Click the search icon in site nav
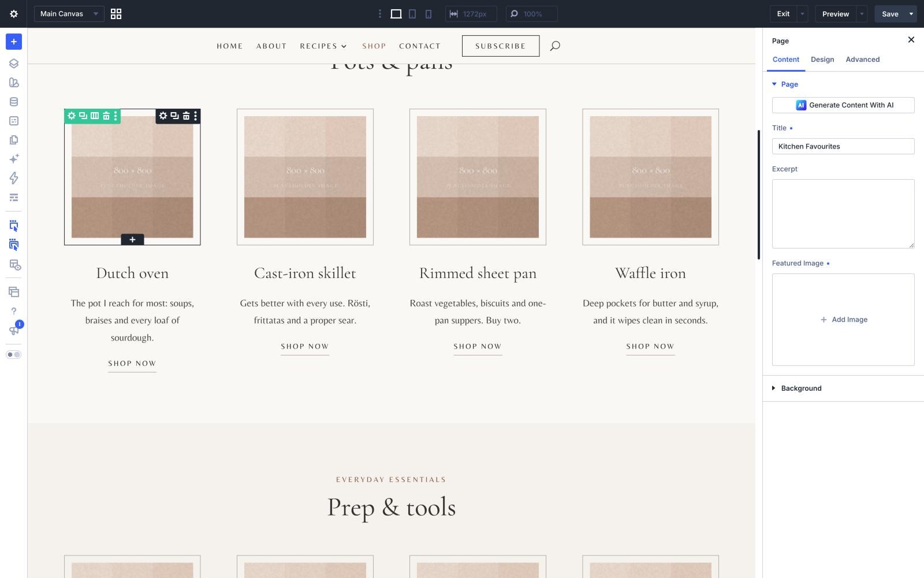The height and width of the screenshot is (578, 924). point(555,46)
